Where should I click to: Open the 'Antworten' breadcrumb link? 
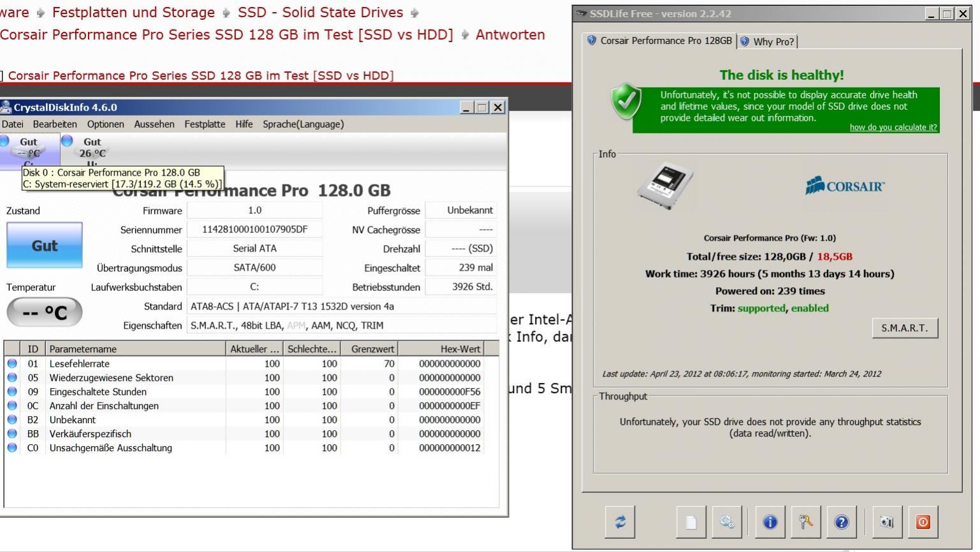tap(510, 35)
